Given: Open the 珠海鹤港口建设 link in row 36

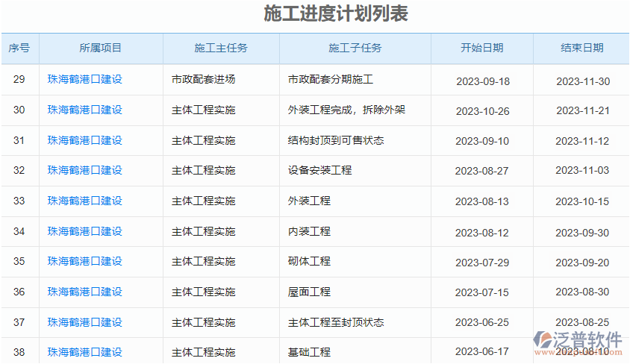Looking at the screenshot, I should click(x=85, y=292).
